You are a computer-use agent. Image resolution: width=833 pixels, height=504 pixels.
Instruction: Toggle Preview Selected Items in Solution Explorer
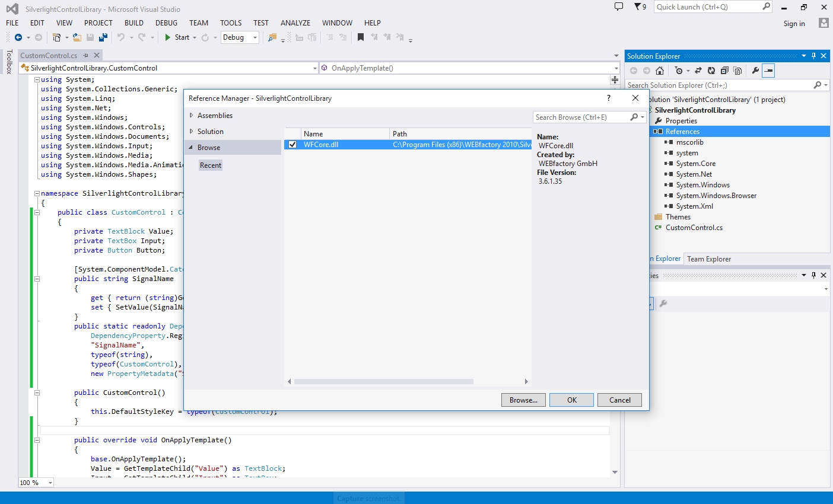click(x=768, y=71)
